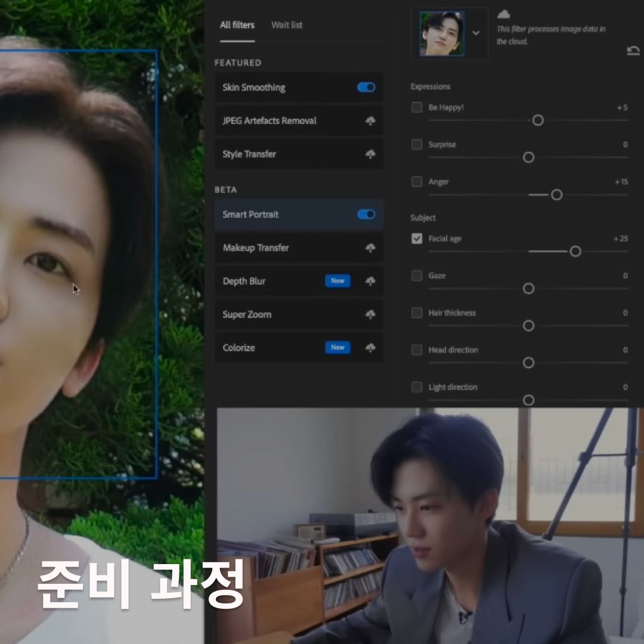This screenshot has width=644, height=644.
Task: Click the Makeup Transfer cloud download icon
Action: click(x=370, y=248)
